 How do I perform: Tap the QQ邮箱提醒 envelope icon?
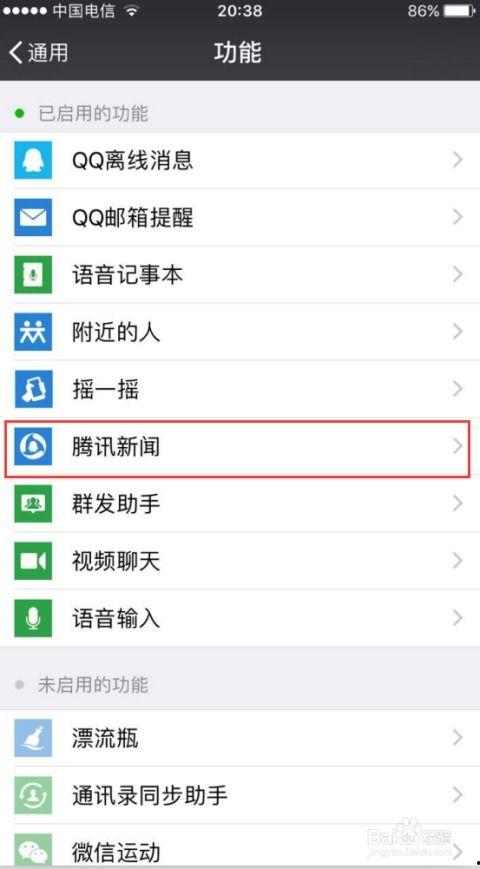(x=33, y=217)
